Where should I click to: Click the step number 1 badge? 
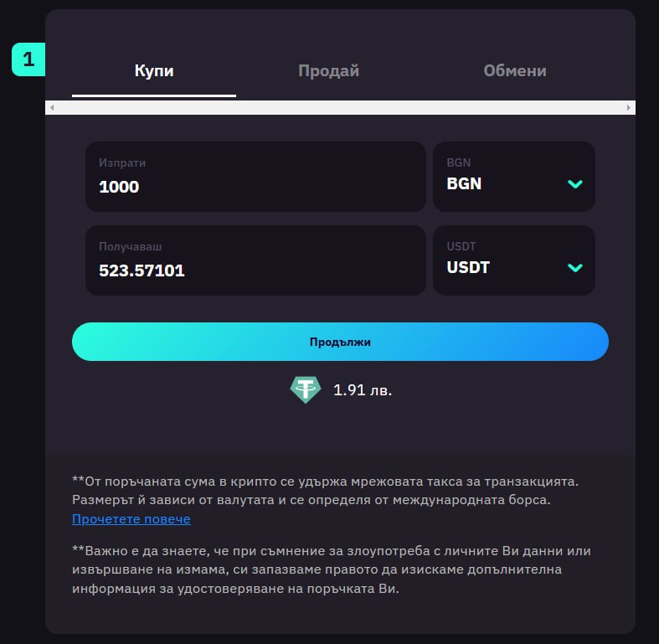[x=28, y=59]
